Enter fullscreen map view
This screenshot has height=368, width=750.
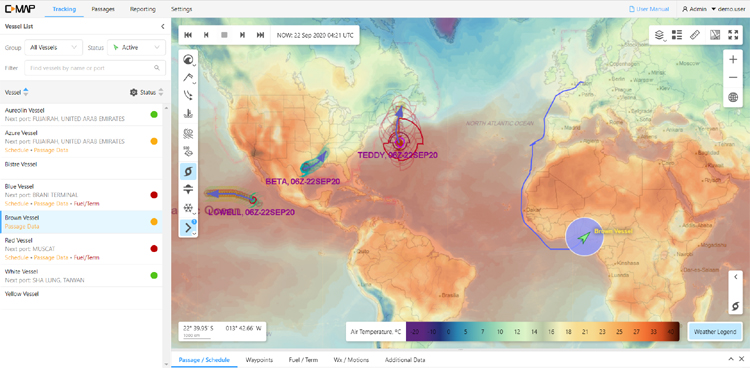733,35
